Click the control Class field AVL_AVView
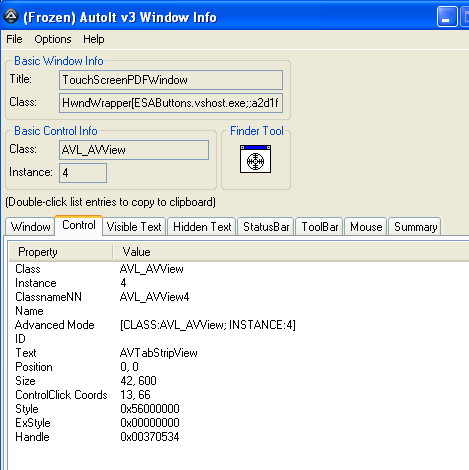 134,150
